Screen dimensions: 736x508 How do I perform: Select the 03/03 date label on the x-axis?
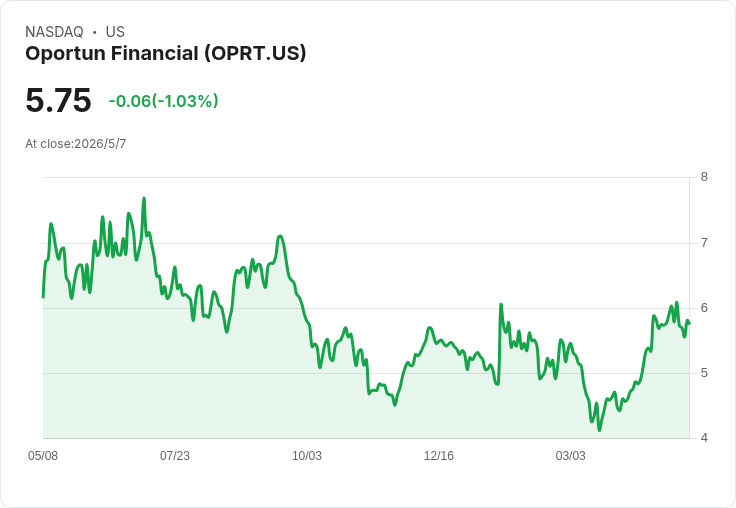pos(570,455)
